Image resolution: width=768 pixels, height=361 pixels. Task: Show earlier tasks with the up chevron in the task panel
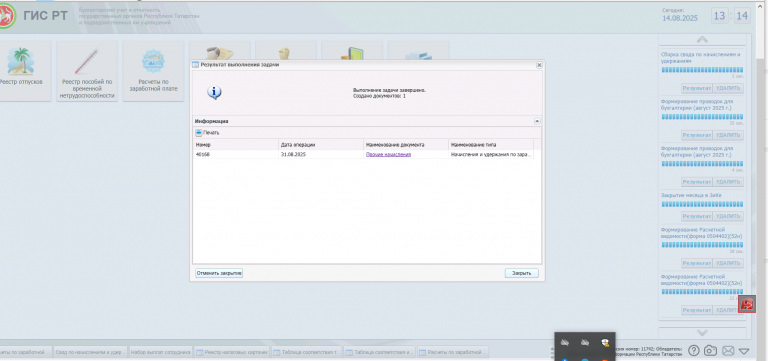point(702,40)
